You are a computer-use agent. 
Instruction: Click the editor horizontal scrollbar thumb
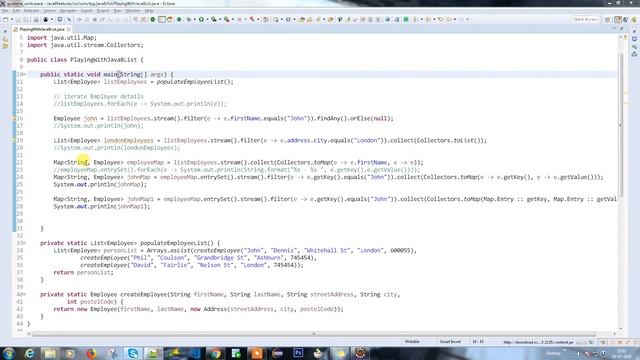313,333
